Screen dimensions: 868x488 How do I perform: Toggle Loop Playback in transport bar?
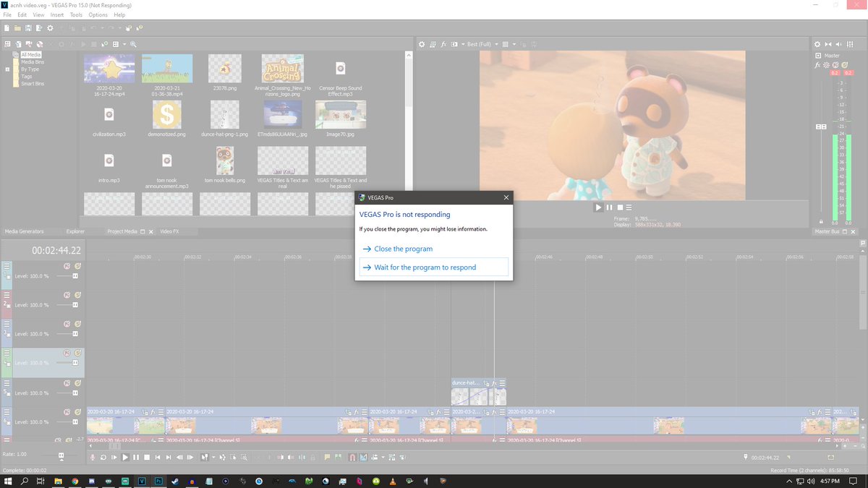(103, 458)
